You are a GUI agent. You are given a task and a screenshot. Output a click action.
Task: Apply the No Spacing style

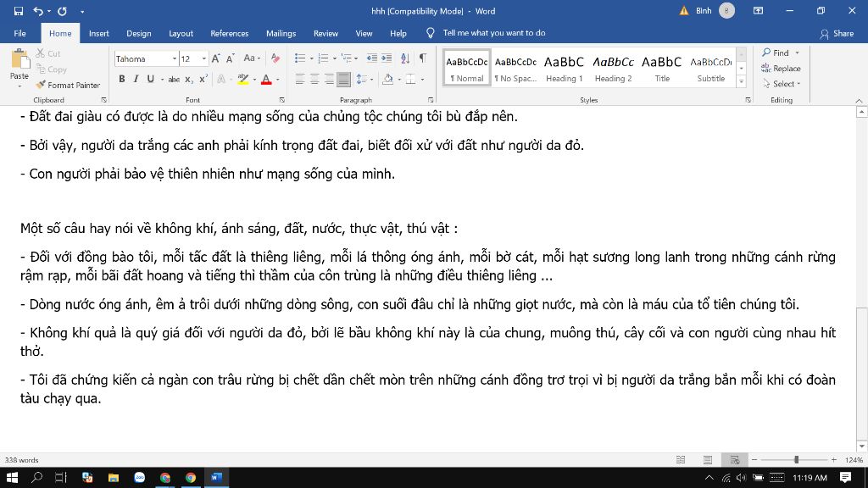tap(515, 68)
